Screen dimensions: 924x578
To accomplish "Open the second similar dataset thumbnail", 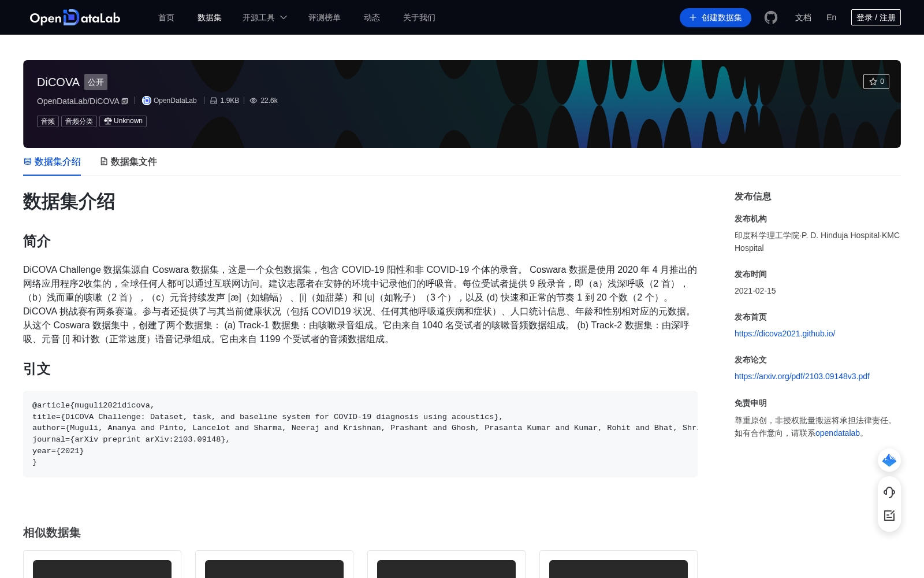I will [274, 569].
